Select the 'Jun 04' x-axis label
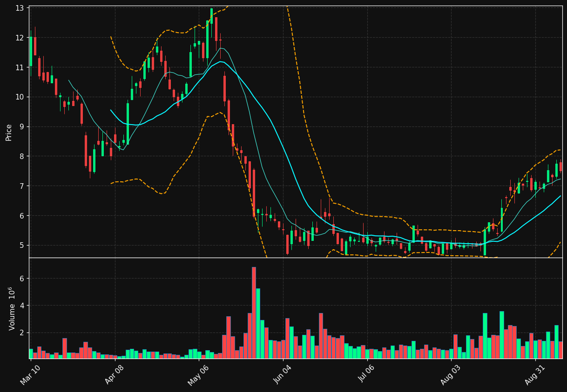This screenshot has height=392, width=567. pos(283,375)
